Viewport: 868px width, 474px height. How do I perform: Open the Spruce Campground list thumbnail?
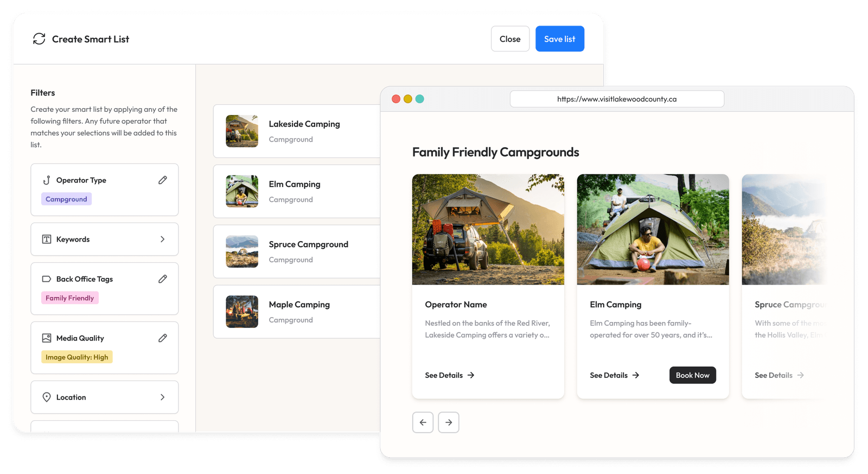pos(242,251)
